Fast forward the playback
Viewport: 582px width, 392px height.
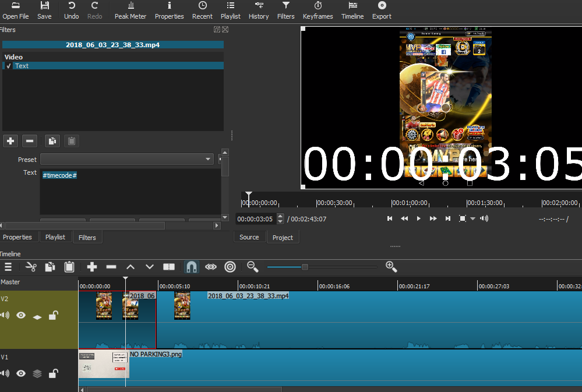(433, 218)
